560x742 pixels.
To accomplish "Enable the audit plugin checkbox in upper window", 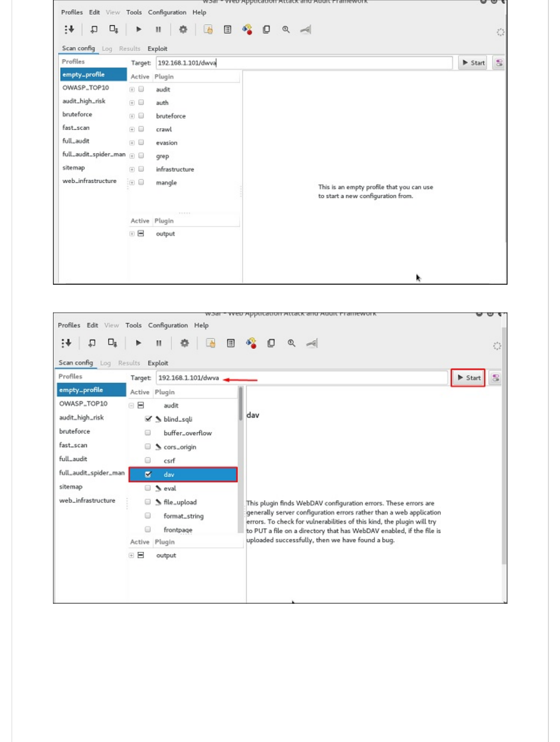I will tap(141, 89).
